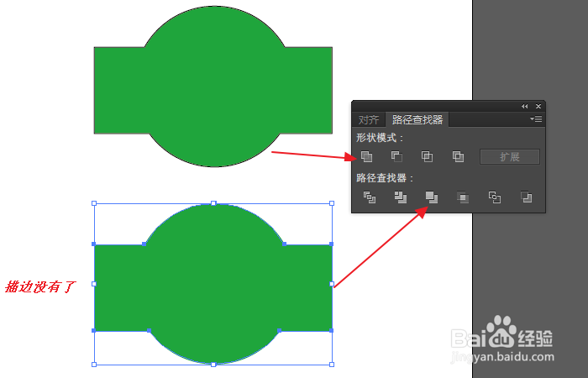Viewport: 588px width, 378px height.
Task: Click the Exclude shape mode icon
Action: point(458,156)
